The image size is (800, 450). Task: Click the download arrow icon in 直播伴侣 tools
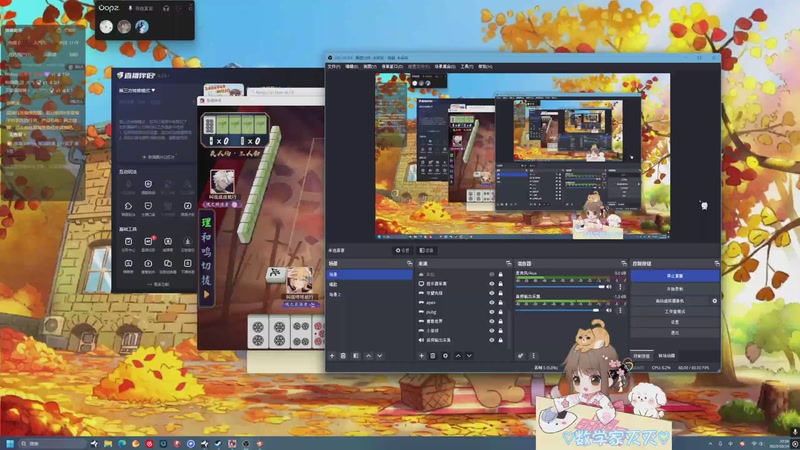(x=187, y=241)
